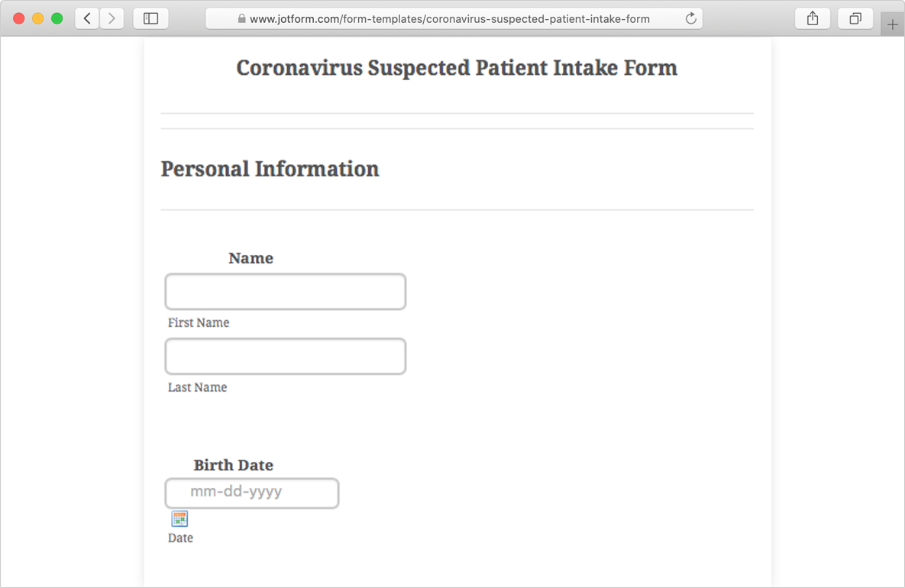Image resolution: width=905 pixels, height=588 pixels.
Task: Reload the JotForm page
Action: [690, 18]
